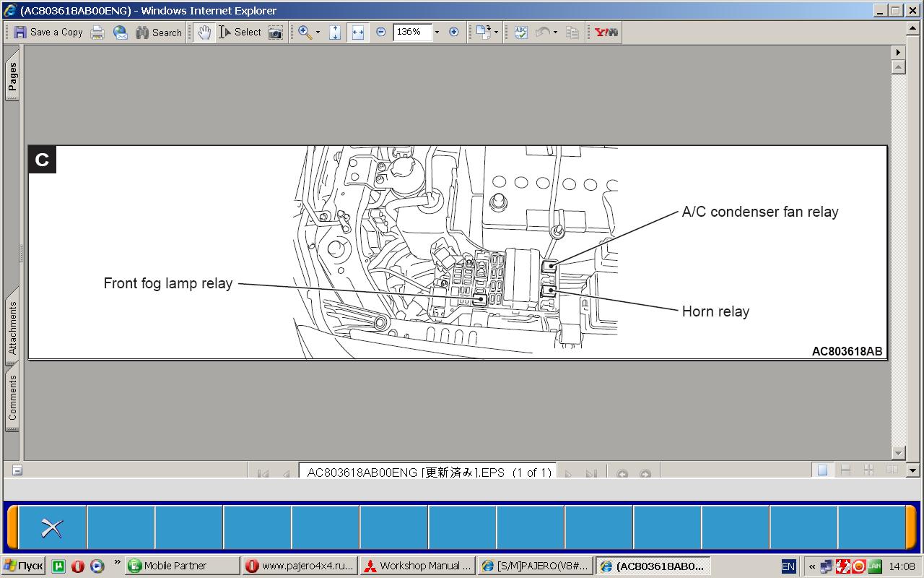
Task: Print the document using the printer icon
Action: 97,32
